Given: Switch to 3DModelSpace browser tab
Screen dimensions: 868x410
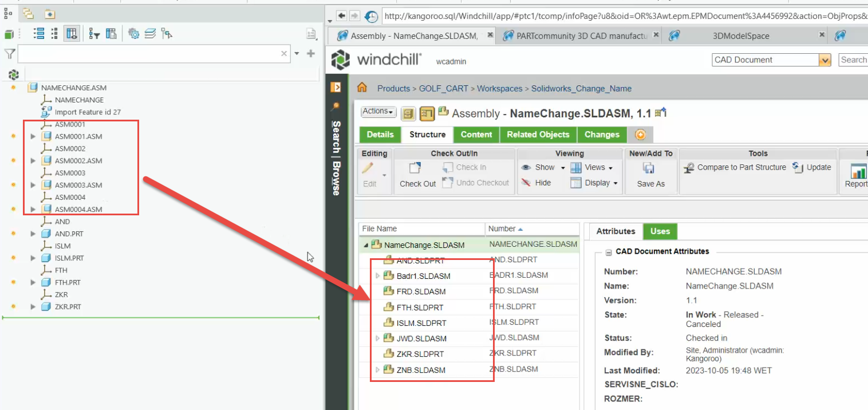Looking at the screenshot, I should coord(741,36).
